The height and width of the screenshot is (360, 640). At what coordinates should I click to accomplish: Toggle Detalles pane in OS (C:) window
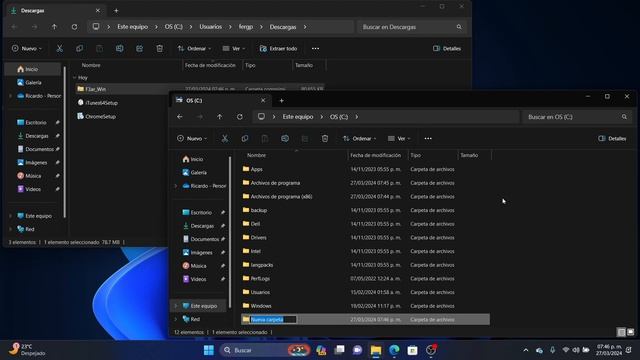[x=612, y=138]
